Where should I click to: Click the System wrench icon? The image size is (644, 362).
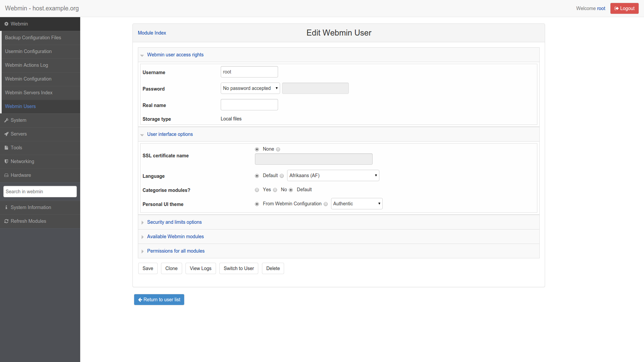[x=6, y=120]
